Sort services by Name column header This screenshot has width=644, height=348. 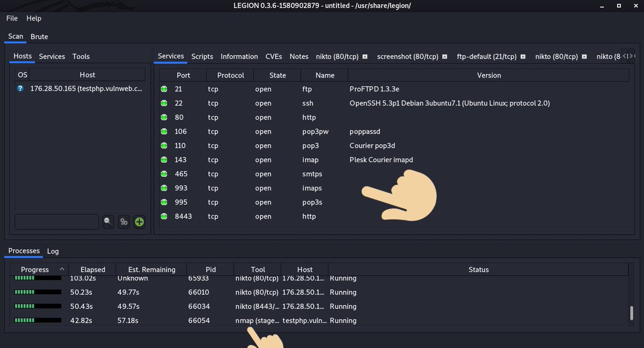tap(325, 75)
